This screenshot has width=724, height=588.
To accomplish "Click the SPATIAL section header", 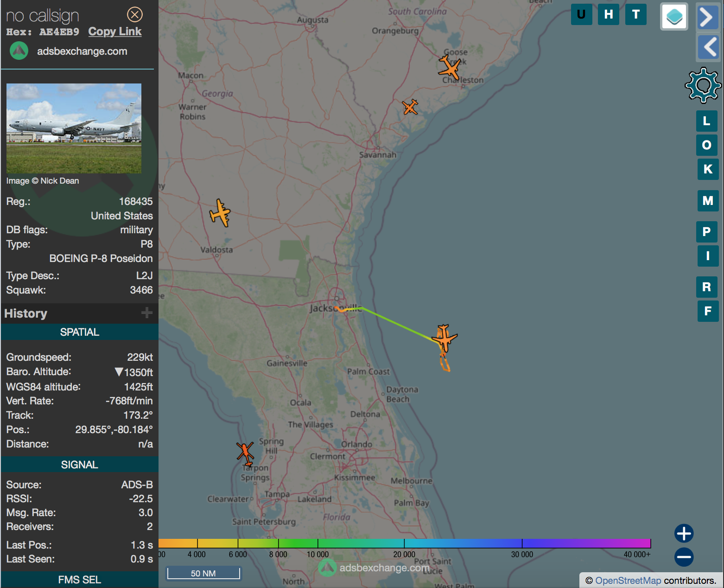I will pos(80,332).
